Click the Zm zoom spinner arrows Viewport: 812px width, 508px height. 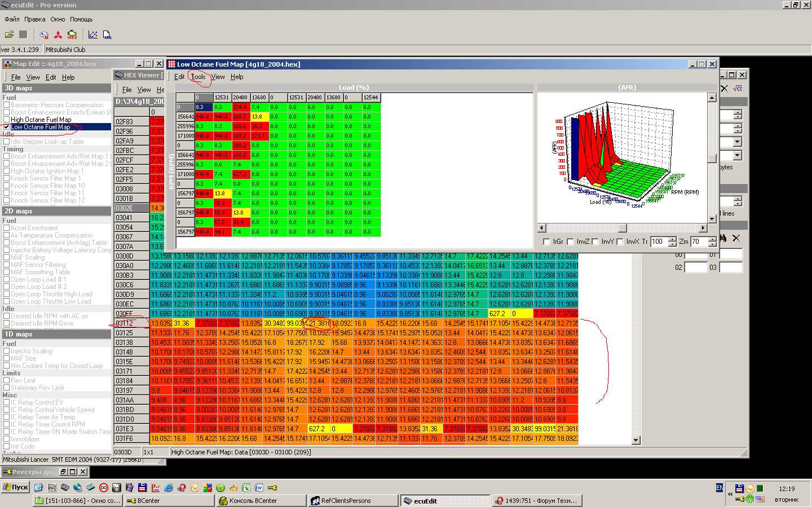coord(712,242)
